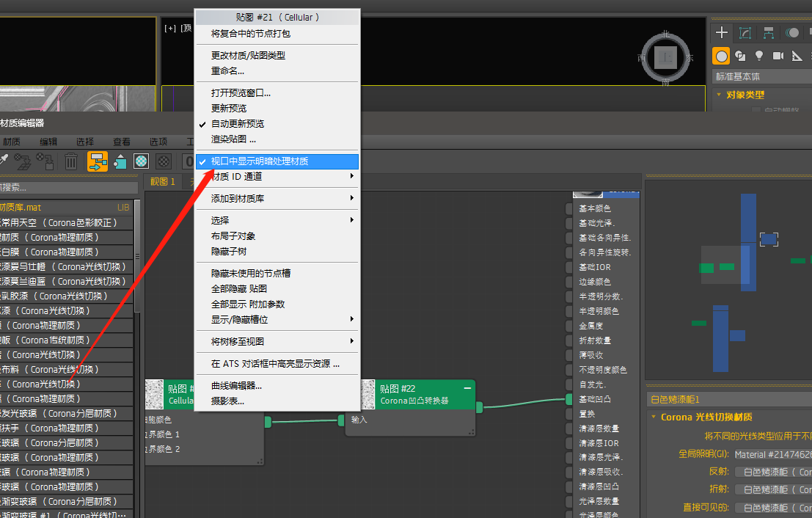Toggle dark checkered Show Background in Preview icon
Image resolution: width=812 pixels, height=518 pixels.
coord(164,161)
